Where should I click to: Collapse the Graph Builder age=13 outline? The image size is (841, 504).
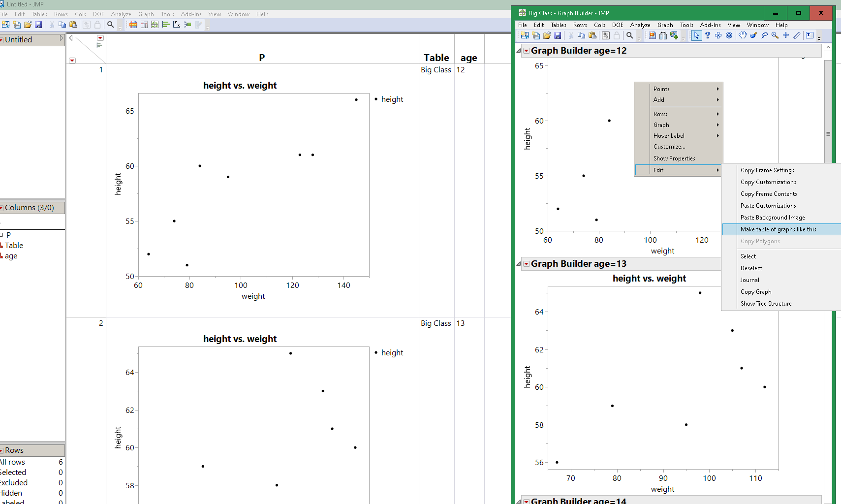click(x=518, y=264)
